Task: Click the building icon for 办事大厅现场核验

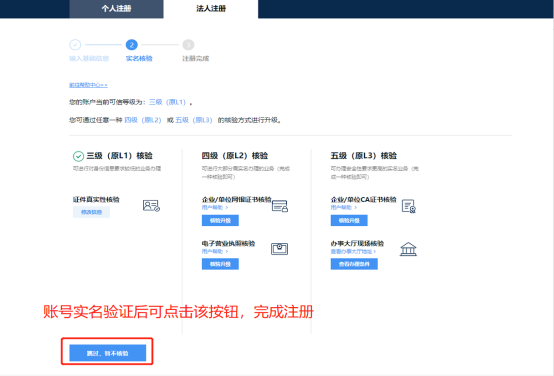Action: pyautogui.click(x=408, y=249)
